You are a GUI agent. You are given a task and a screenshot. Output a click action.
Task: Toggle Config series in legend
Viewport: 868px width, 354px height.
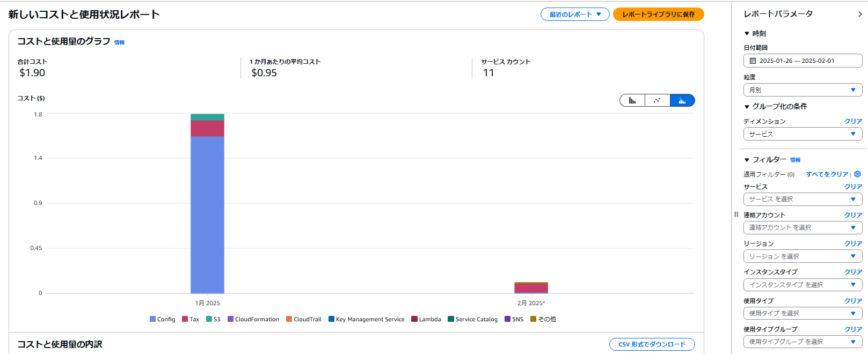pos(162,319)
